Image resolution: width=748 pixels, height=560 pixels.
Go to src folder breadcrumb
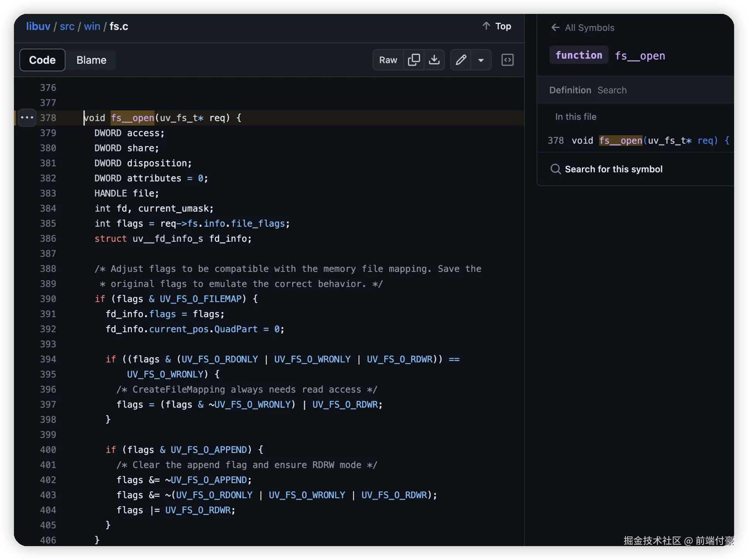[x=67, y=26]
